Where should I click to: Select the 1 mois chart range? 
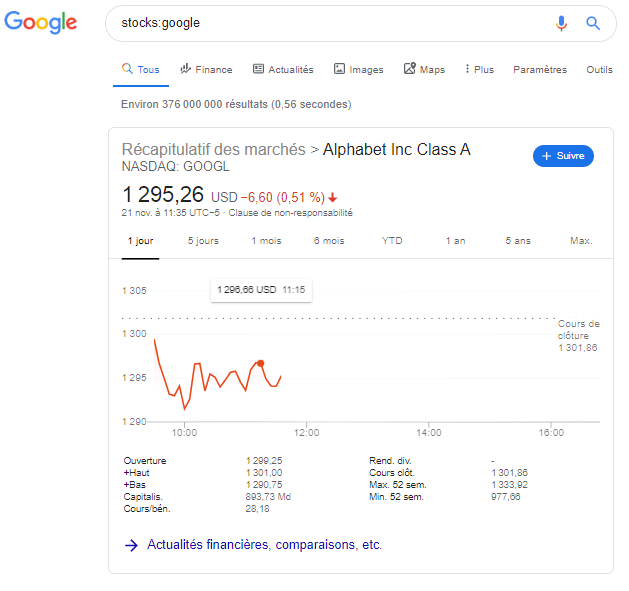point(266,241)
